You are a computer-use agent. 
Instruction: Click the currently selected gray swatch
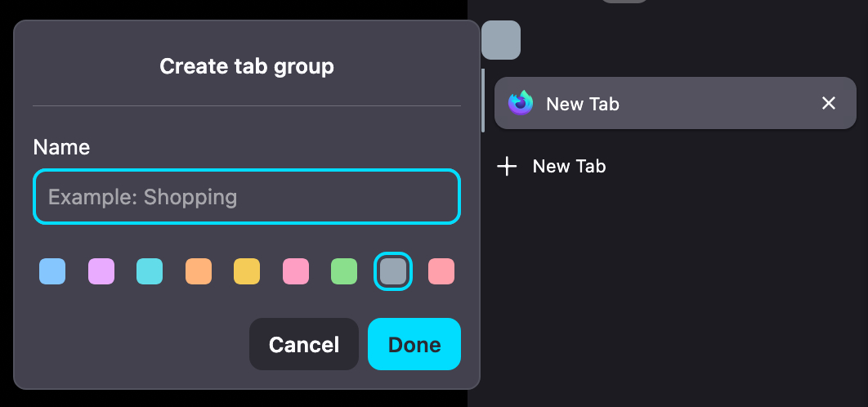coord(393,271)
